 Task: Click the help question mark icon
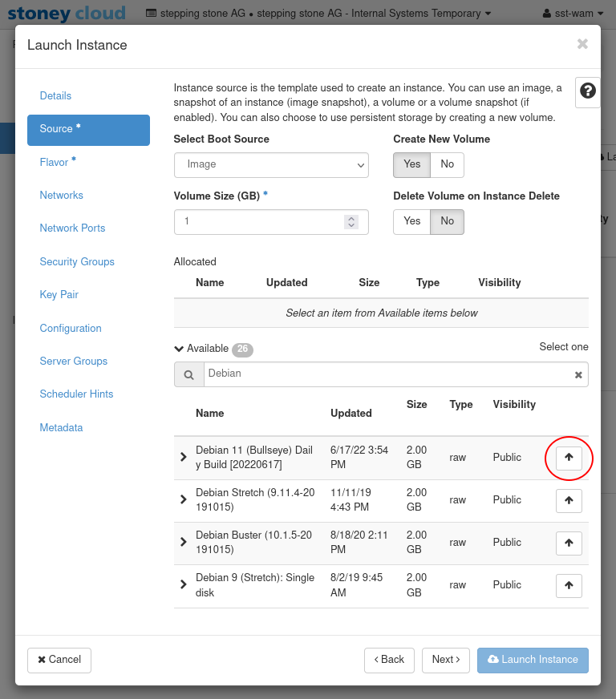[x=588, y=91]
